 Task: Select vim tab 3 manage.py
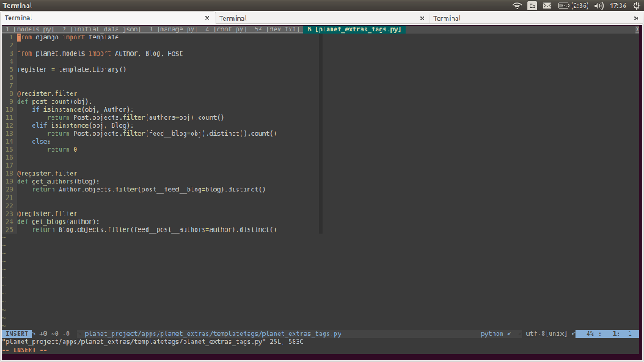coord(172,29)
